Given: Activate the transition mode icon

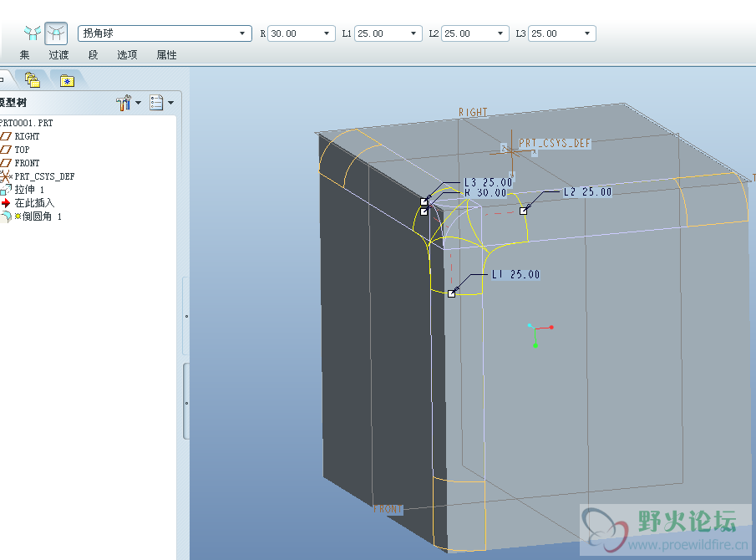Looking at the screenshot, I should (56, 33).
